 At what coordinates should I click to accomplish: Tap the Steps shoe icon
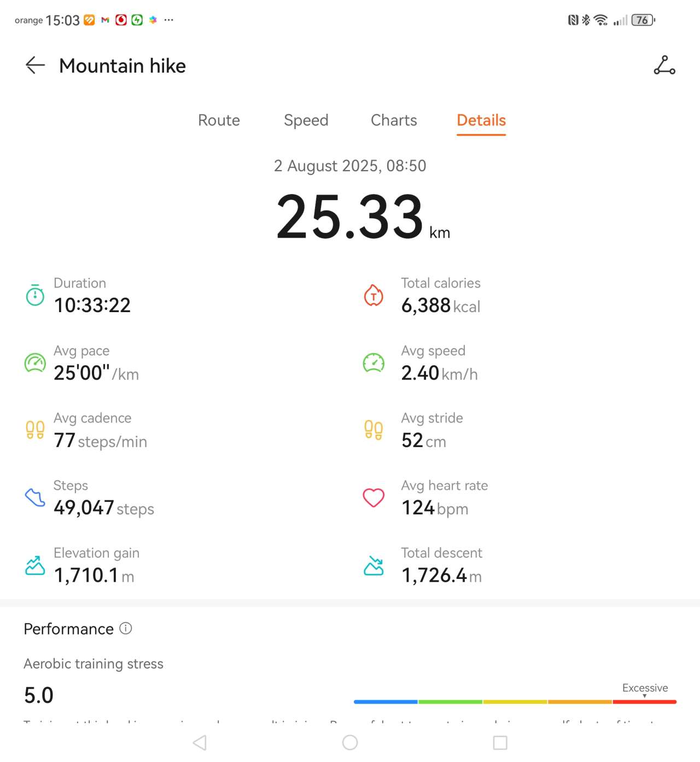36,497
